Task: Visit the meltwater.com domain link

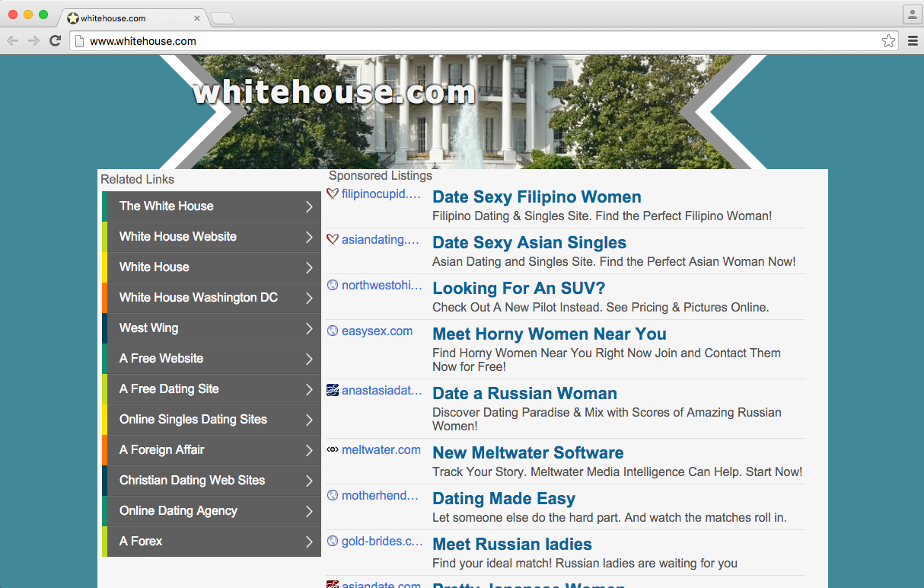Action: pyautogui.click(x=381, y=450)
